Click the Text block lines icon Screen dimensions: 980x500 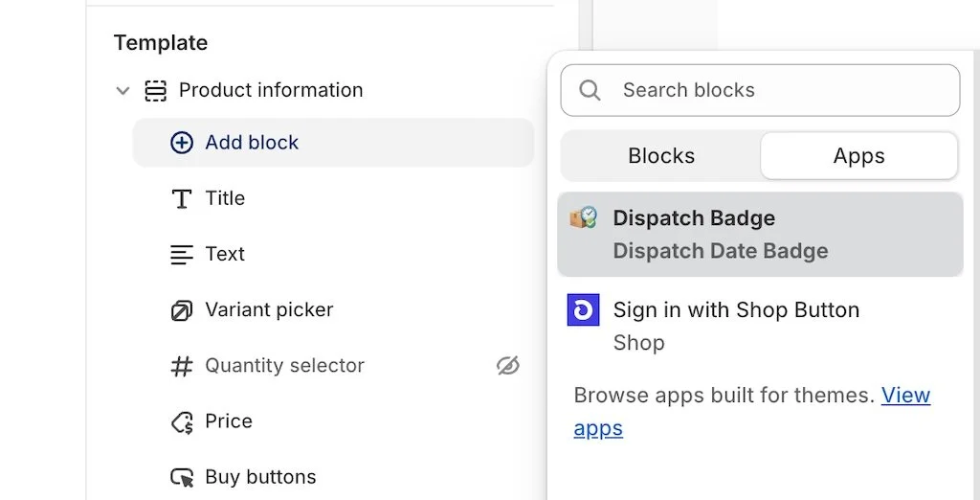[181, 255]
